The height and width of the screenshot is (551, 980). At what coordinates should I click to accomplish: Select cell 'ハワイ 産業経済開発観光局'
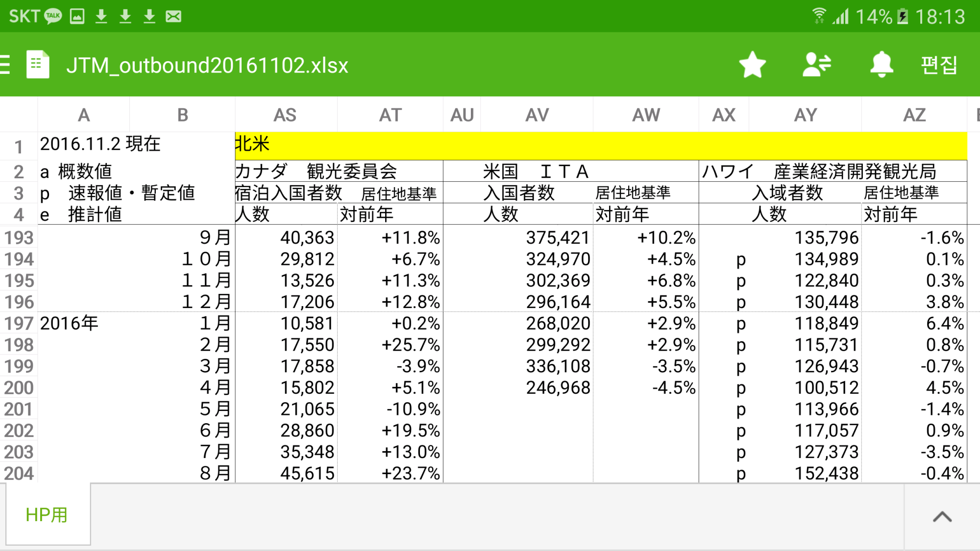(833, 171)
